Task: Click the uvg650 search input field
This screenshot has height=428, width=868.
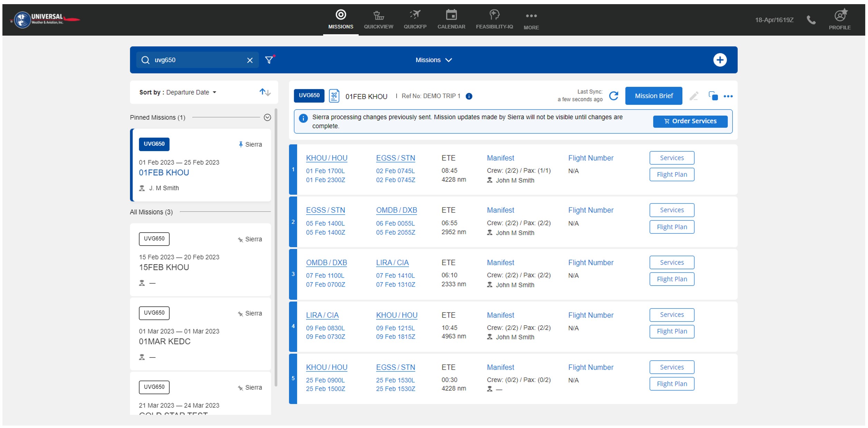Action: (x=198, y=60)
